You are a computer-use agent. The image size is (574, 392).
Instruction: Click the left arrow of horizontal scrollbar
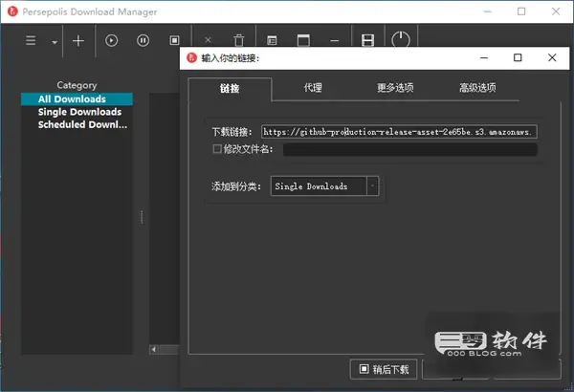(154, 350)
